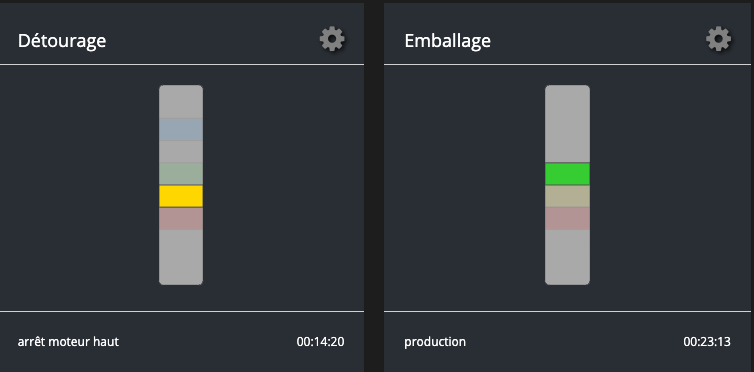
Task: Click the 00:23:13 timer in Emballage
Action: tap(707, 342)
